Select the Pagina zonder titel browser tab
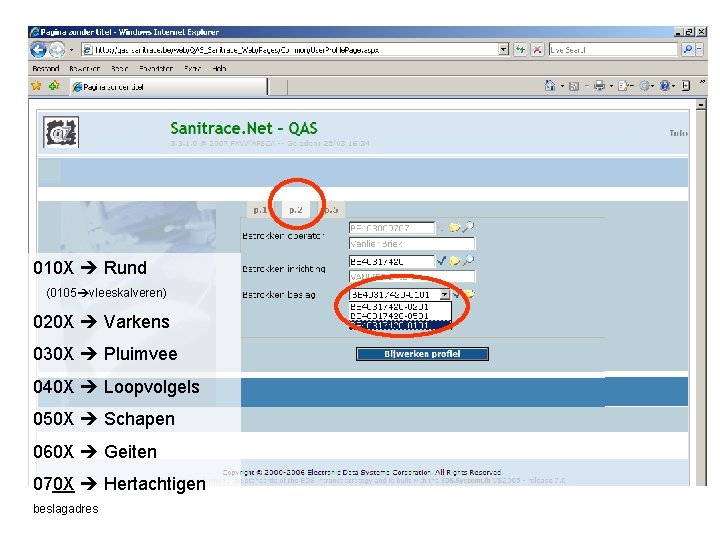720x540 pixels. pos(169,87)
